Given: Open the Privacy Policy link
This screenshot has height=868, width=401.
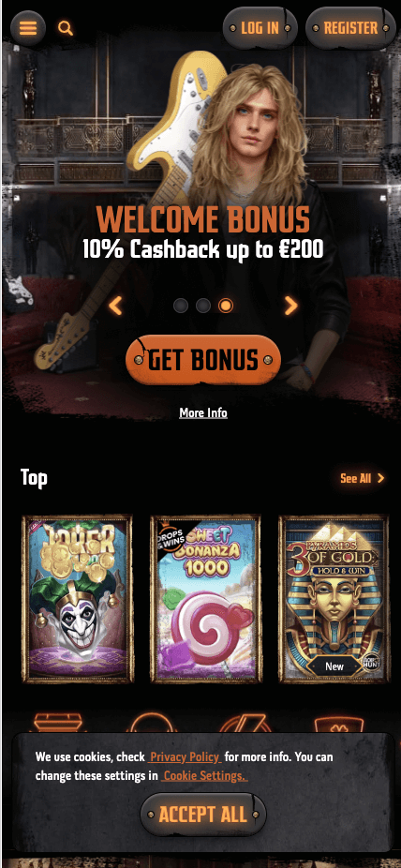Looking at the screenshot, I should click(x=186, y=756).
